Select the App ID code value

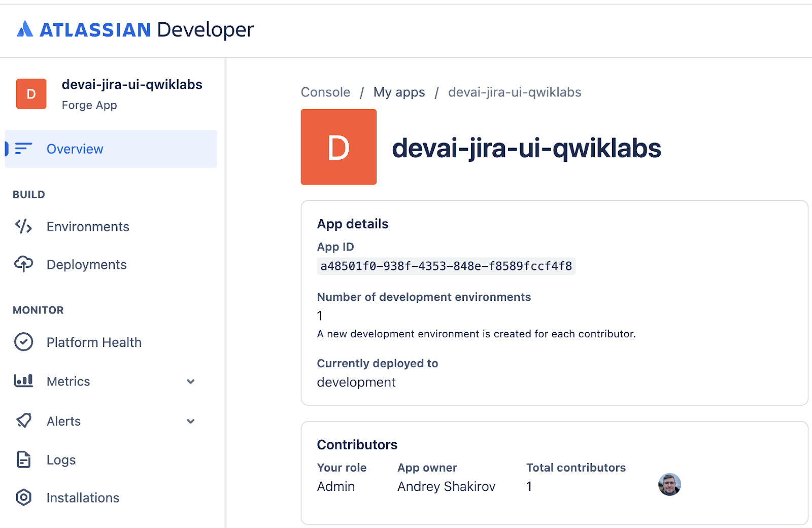click(x=446, y=266)
